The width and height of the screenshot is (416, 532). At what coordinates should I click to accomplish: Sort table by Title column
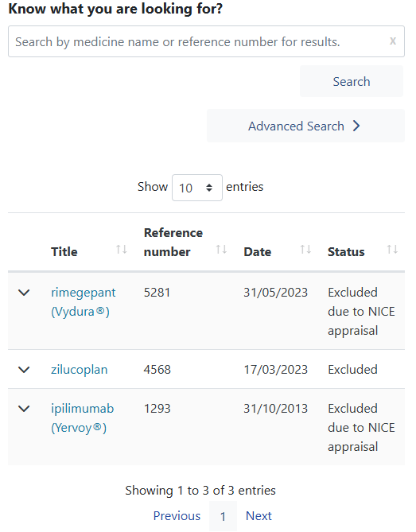pos(121,250)
